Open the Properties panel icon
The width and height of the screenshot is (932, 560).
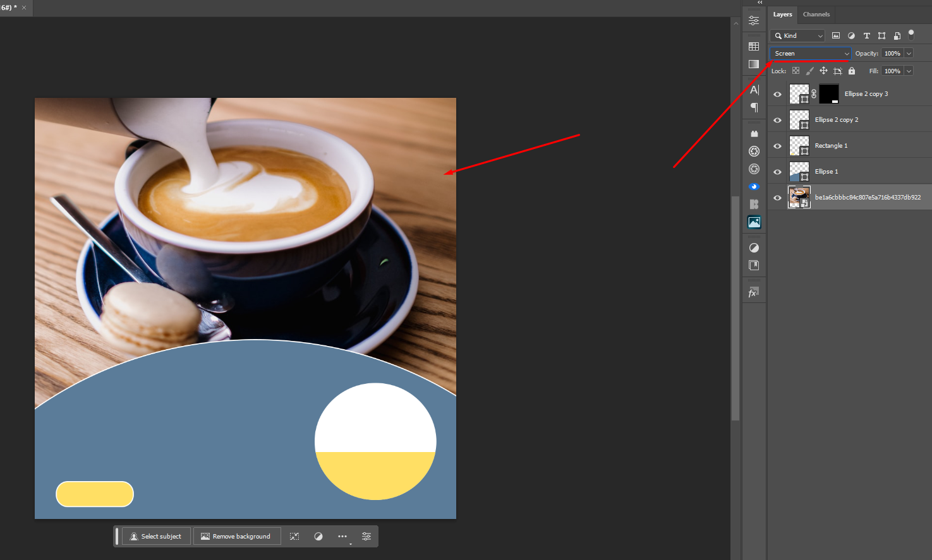click(x=754, y=20)
